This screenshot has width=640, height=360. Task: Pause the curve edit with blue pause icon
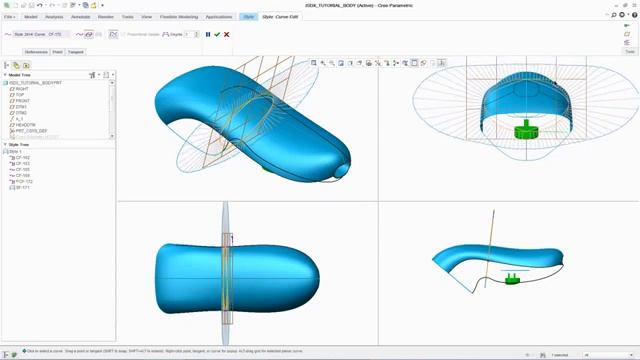click(208, 34)
